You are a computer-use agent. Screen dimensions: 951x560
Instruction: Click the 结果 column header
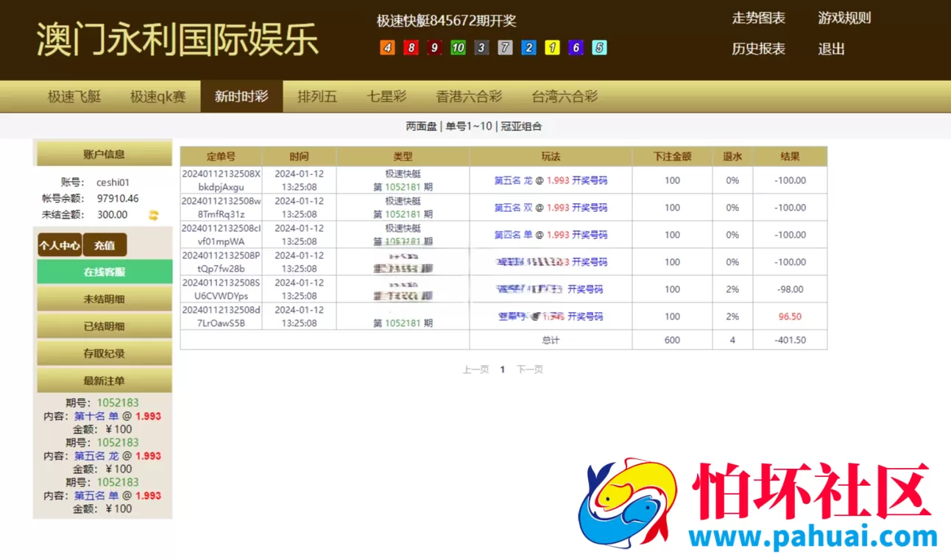791,157
